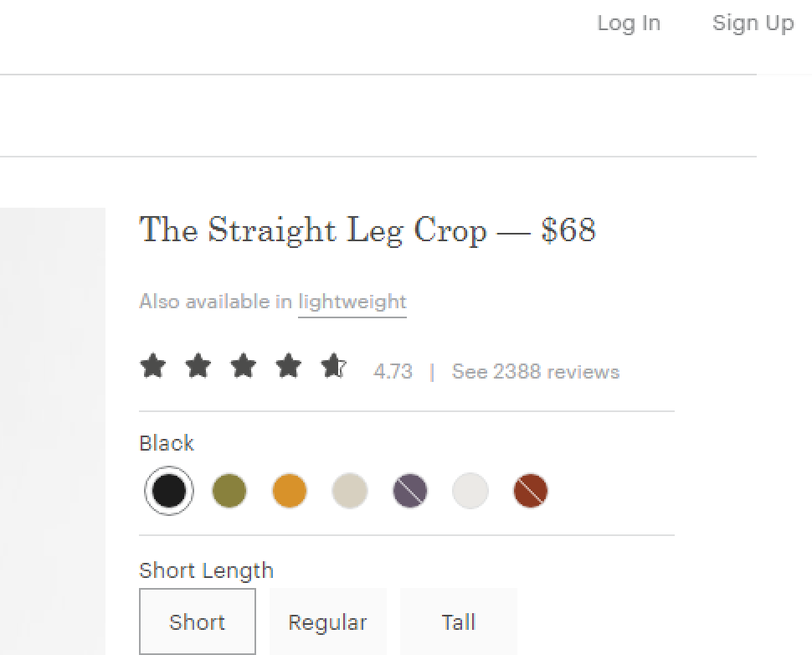Select the black color swatch
The image size is (812, 655).
pyautogui.click(x=169, y=491)
